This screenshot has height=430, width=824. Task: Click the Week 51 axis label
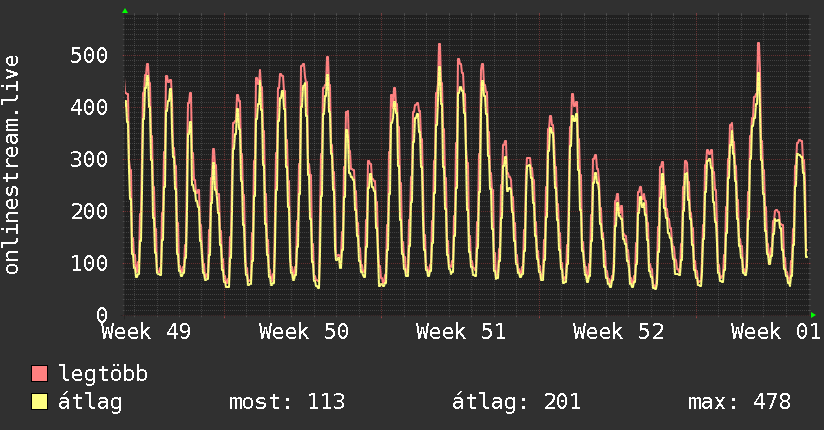pos(461,332)
